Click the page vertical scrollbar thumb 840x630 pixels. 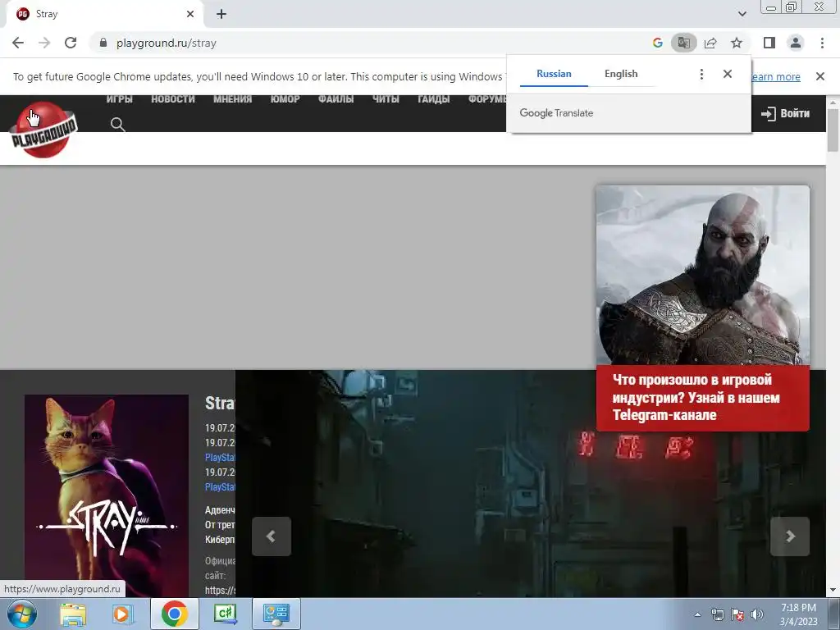833,130
